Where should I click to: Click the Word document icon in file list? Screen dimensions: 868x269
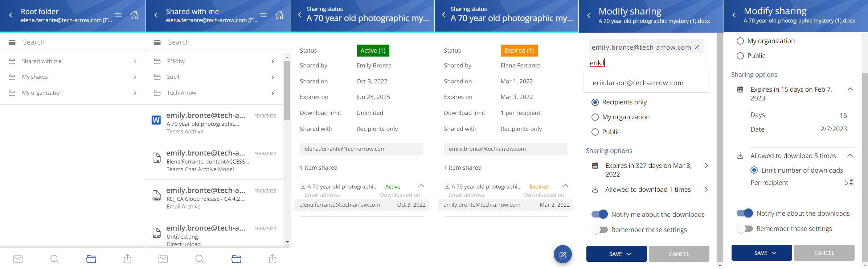coord(156,120)
